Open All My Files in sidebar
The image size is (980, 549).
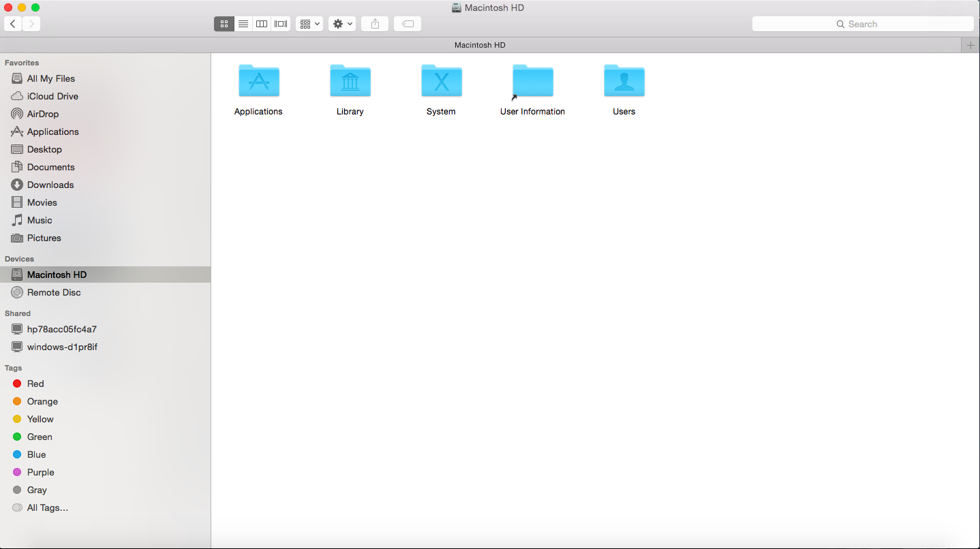click(51, 78)
